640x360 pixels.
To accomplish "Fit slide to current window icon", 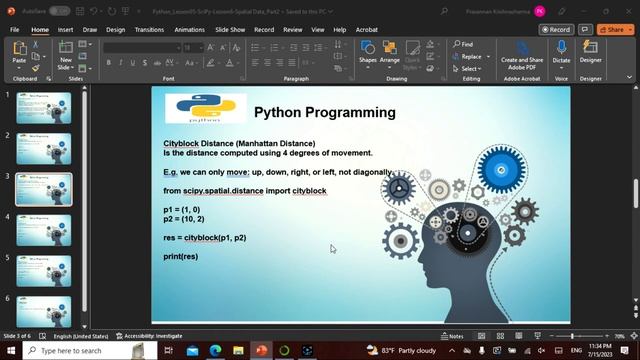I will [634, 336].
